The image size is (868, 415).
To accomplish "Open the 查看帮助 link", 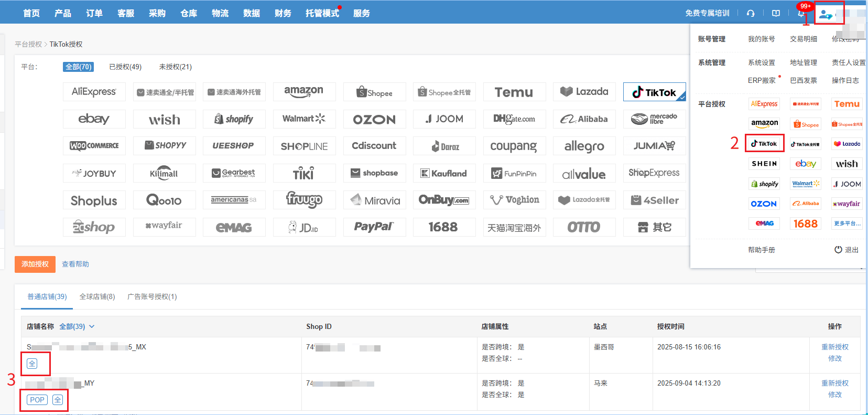I will pos(75,264).
